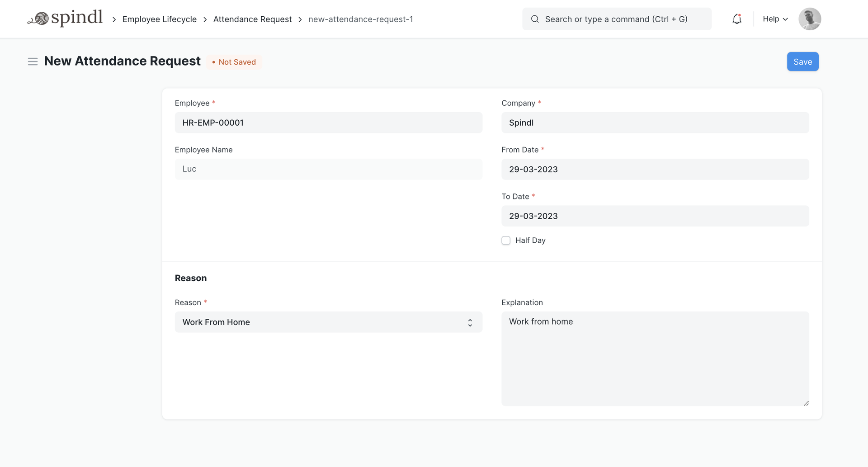Navigate to Attendance Request breadcrumb
The width and height of the screenshot is (868, 467).
[x=252, y=19]
